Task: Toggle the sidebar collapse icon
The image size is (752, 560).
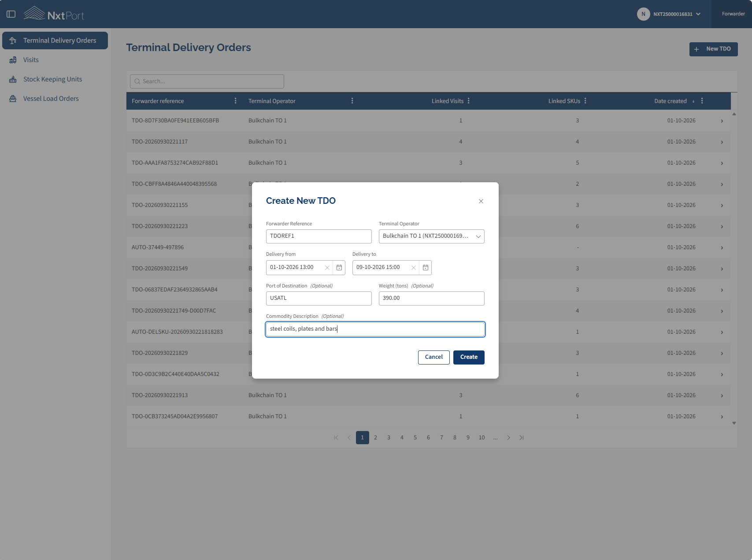Action: click(x=11, y=14)
